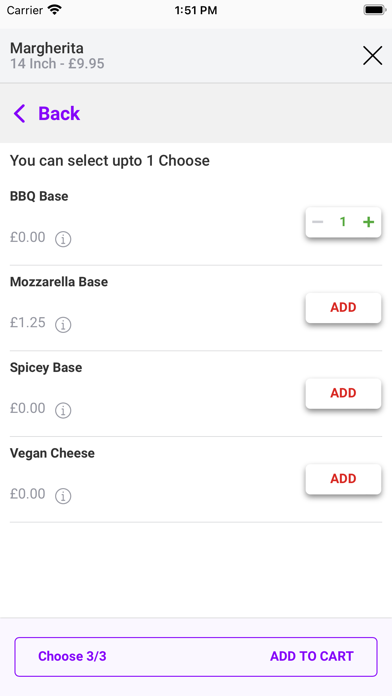392x696 pixels.
Task: Tap the battery status icon
Action: [375, 10]
